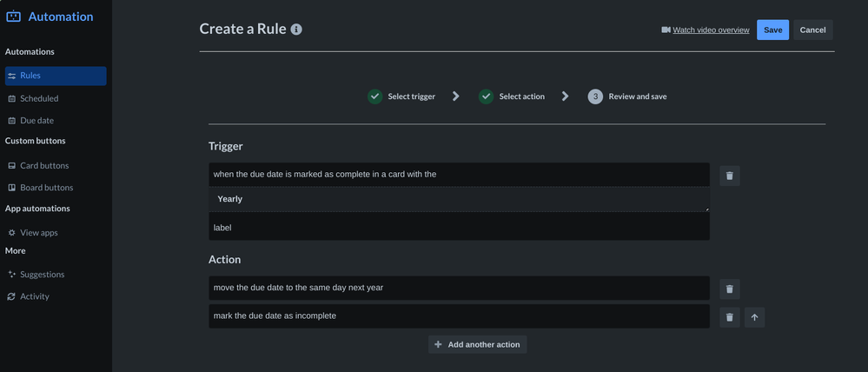
Task: Delete the 'mark the due date as incomplete' action
Action: coord(730,317)
